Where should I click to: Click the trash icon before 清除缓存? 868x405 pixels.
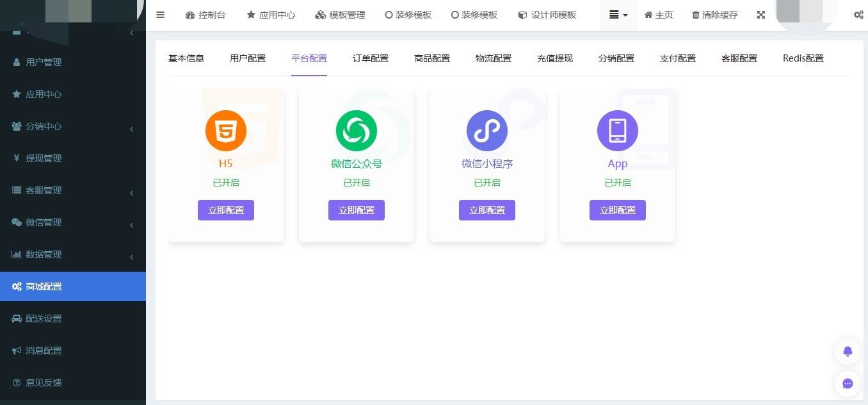pos(696,15)
